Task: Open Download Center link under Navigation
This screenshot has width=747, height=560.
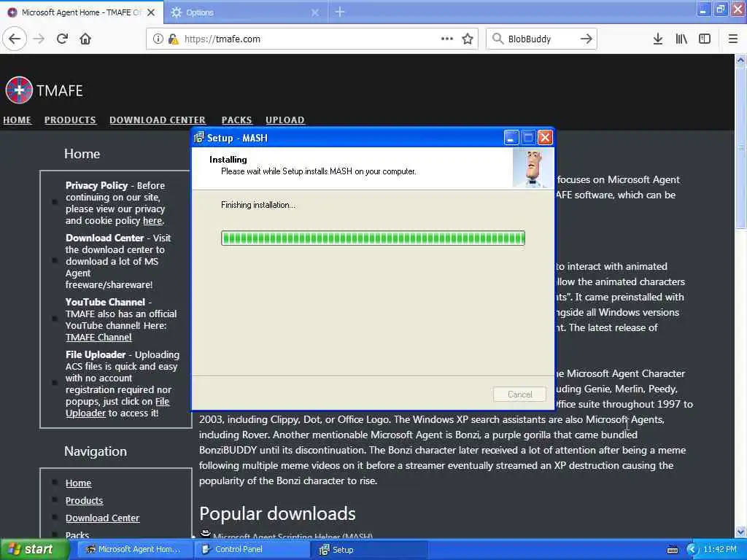Action: [102, 518]
